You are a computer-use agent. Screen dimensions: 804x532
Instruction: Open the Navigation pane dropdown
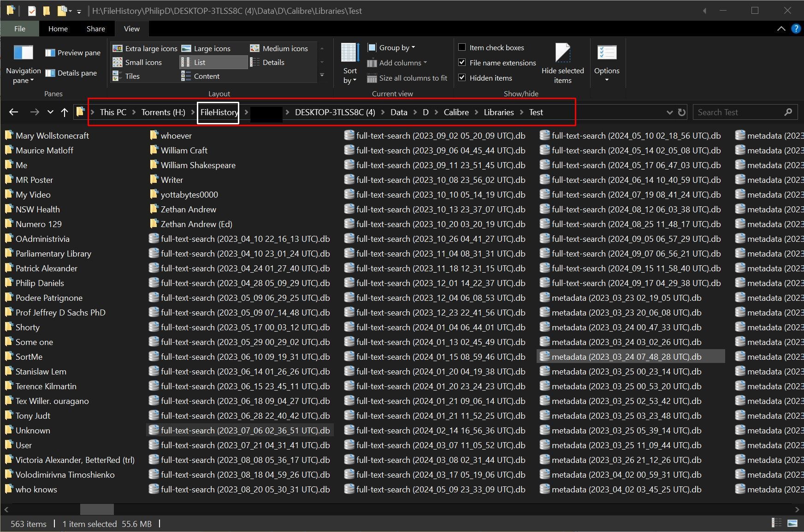(x=23, y=64)
